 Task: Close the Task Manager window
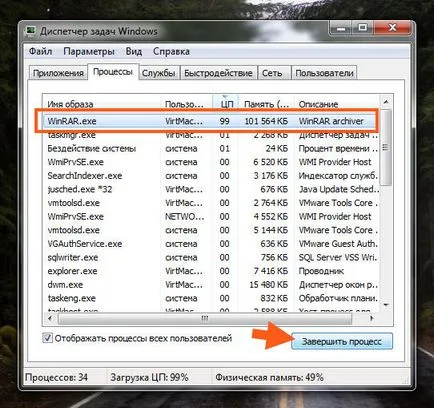(x=392, y=28)
